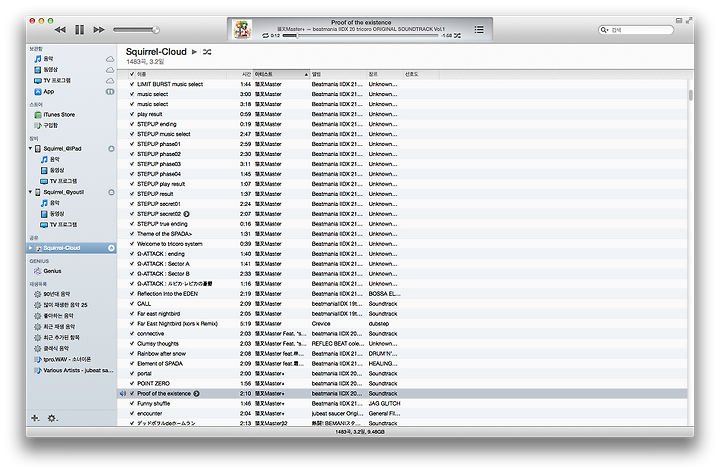
Task: Uncheck LIMIT BURST music select
Action: (x=132, y=84)
